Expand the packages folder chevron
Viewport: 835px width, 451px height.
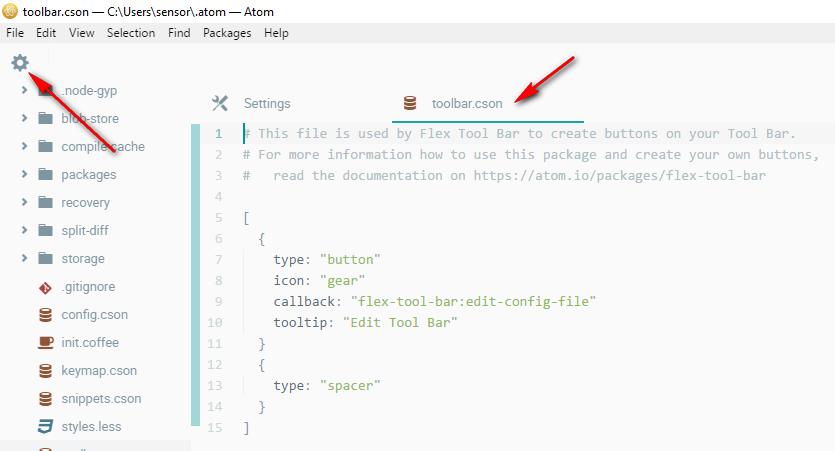pyautogui.click(x=24, y=174)
